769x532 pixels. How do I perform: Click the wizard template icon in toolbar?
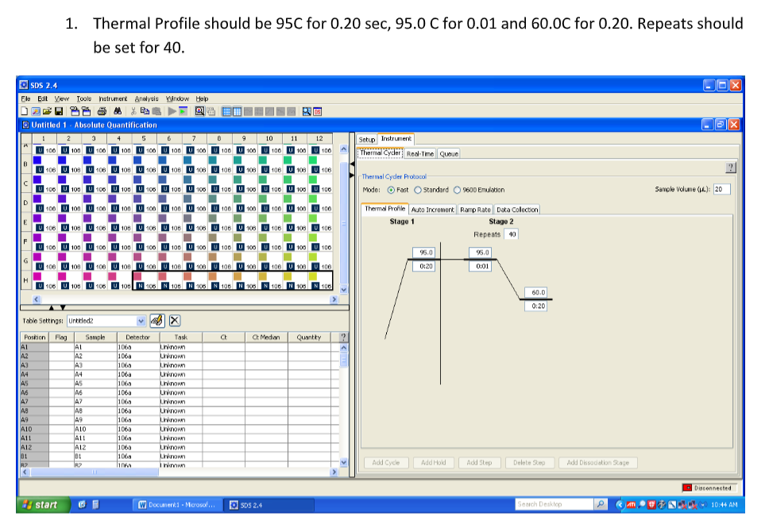pos(36,112)
